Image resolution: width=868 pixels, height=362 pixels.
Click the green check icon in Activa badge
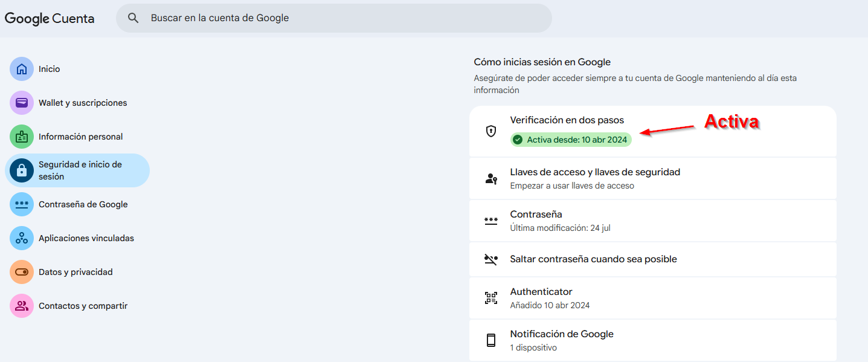[518, 140]
